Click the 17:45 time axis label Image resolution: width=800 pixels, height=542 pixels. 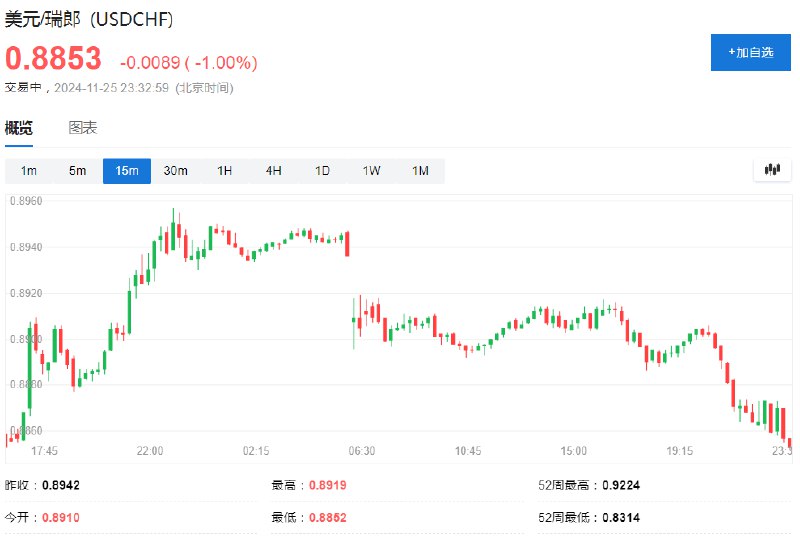coord(44,451)
